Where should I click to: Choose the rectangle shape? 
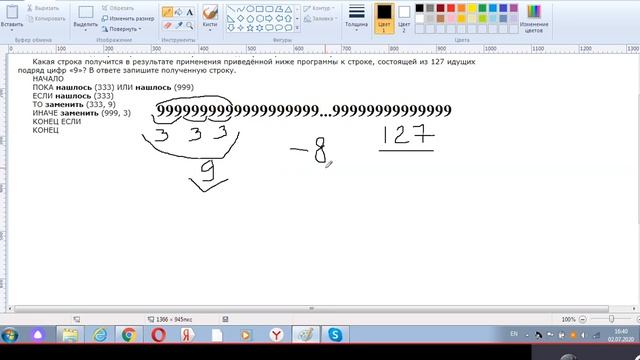click(260, 9)
